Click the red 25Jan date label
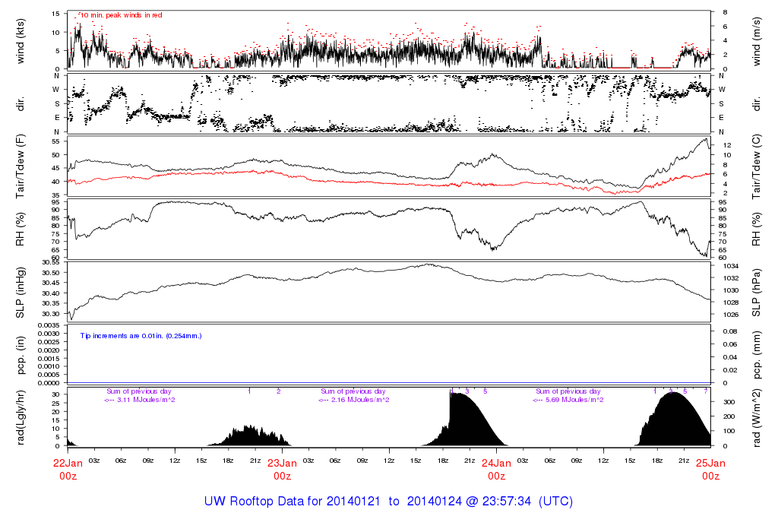The height and width of the screenshot is (532, 778). 710,463
